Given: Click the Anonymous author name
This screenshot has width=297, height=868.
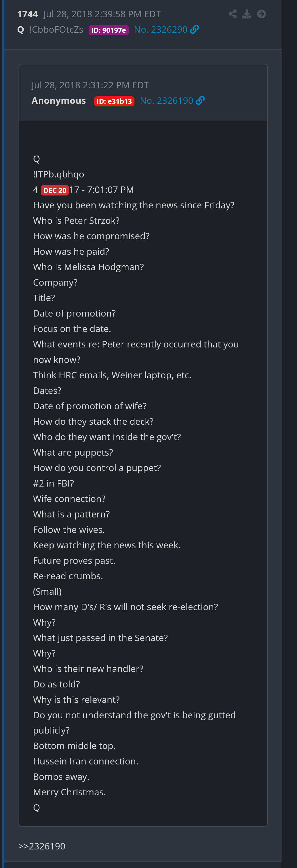Looking at the screenshot, I should click(x=59, y=100).
